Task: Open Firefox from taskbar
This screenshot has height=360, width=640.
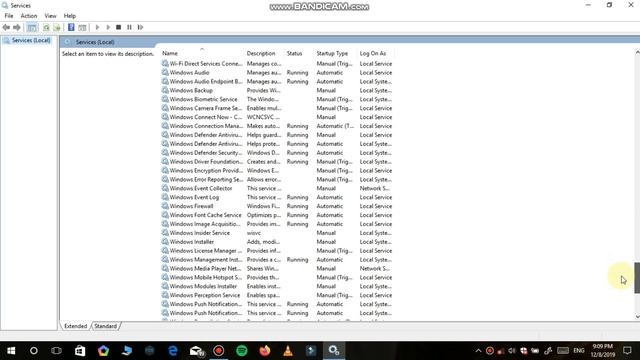Action: (265, 351)
